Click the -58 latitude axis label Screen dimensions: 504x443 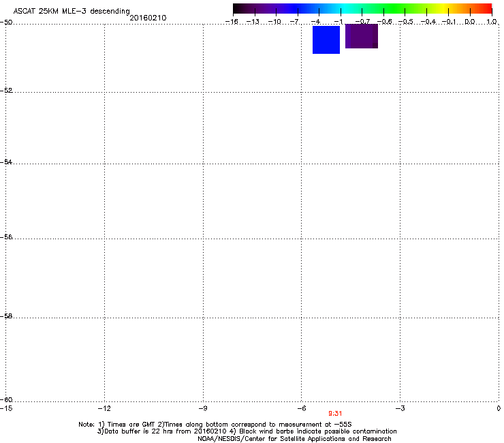pyautogui.click(x=6, y=316)
